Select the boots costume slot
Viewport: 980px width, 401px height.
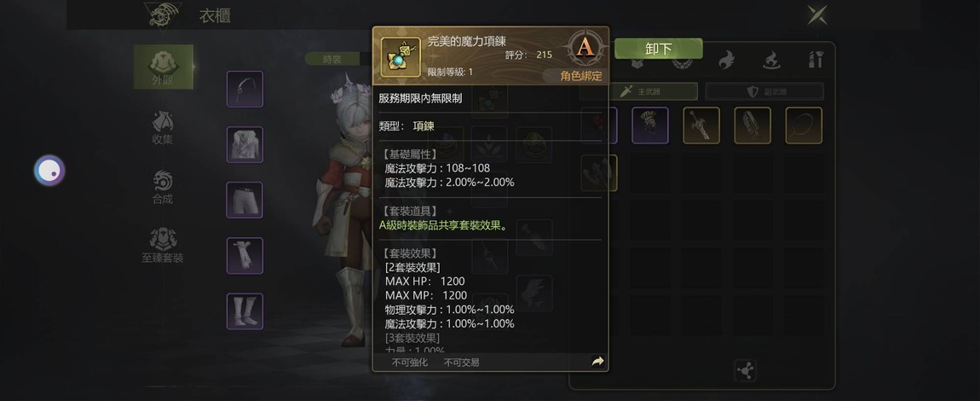coord(245,311)
